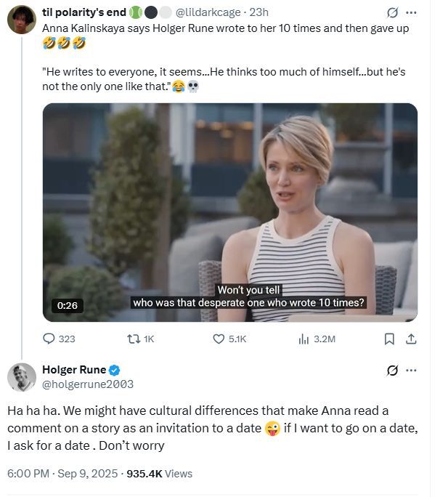This screenshot has width=448, height=497.
Task: Click Grok icon on Holger Rune's tweet
Action: tap(392, 371)
